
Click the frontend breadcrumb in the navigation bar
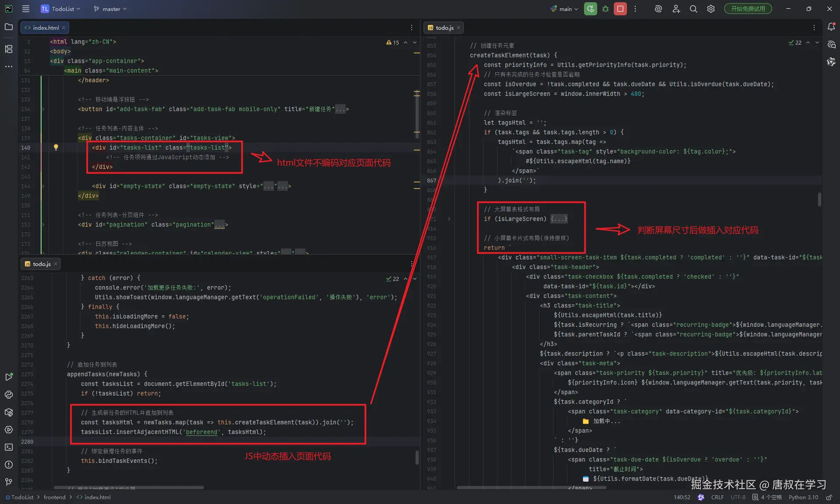tap(54, 497)
